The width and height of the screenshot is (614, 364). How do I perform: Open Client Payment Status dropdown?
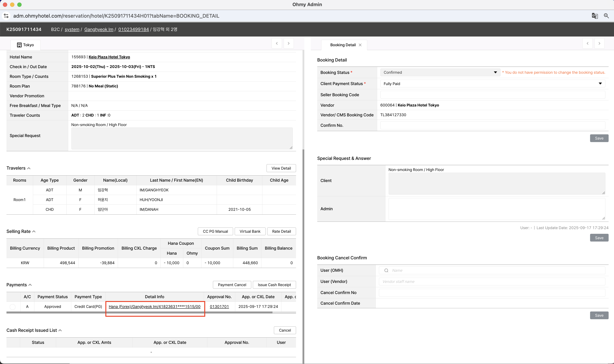click(x=492, y=84)
